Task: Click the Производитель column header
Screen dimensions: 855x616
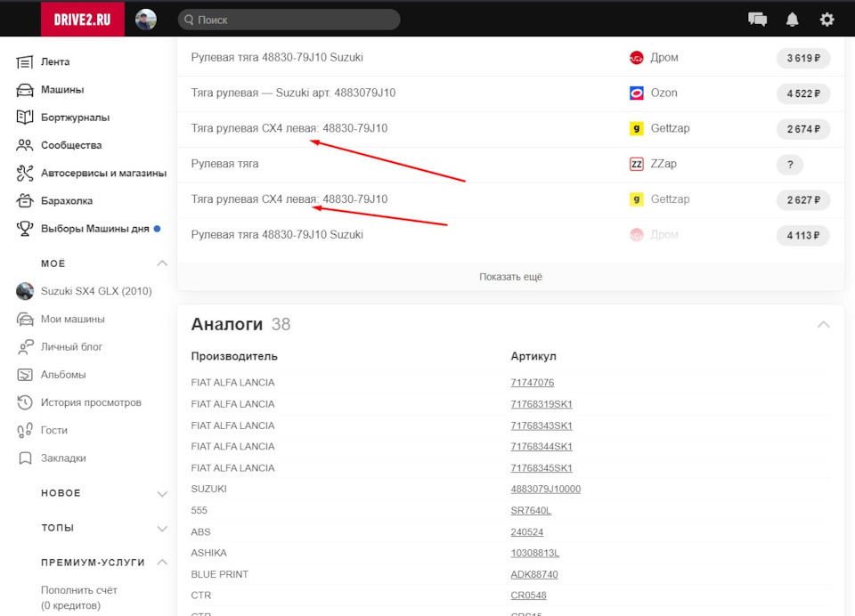Action: click(234, 357)
